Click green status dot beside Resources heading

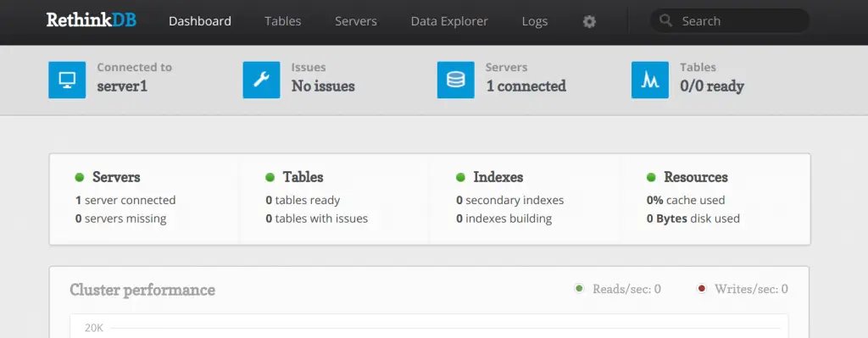(651, 177)
